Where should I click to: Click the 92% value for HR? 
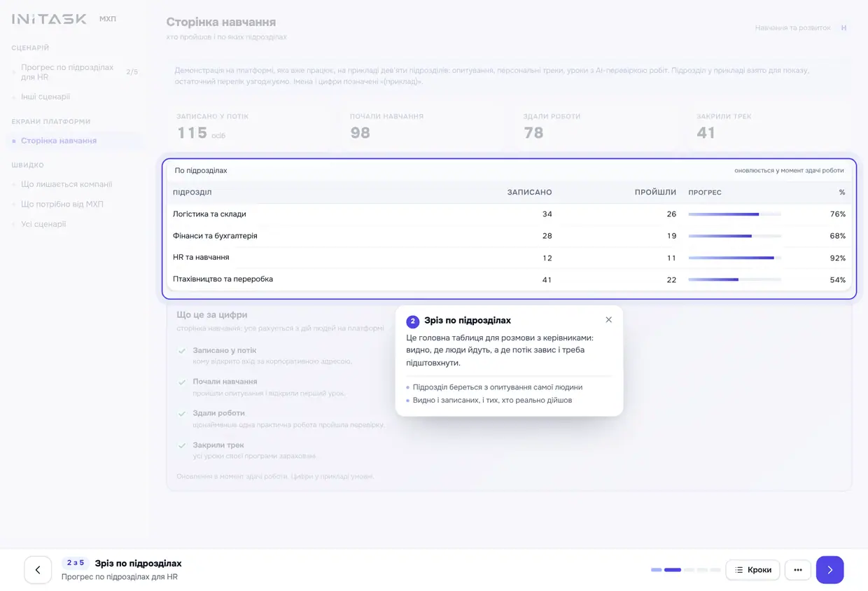pyautogui.click(x=838, y=258)
